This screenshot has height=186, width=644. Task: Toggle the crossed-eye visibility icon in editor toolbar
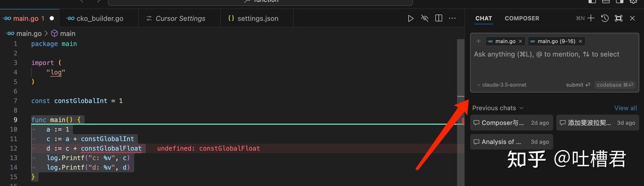click(x=425, y=18)
